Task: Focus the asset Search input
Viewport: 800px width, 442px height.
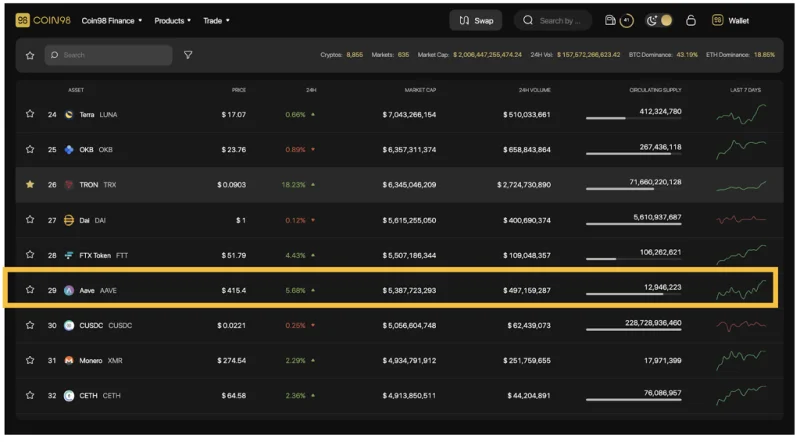Action: tap(109, 55)
